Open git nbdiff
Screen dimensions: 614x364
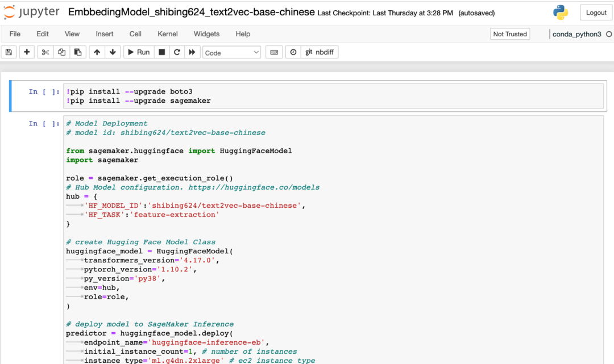(320, 52)
